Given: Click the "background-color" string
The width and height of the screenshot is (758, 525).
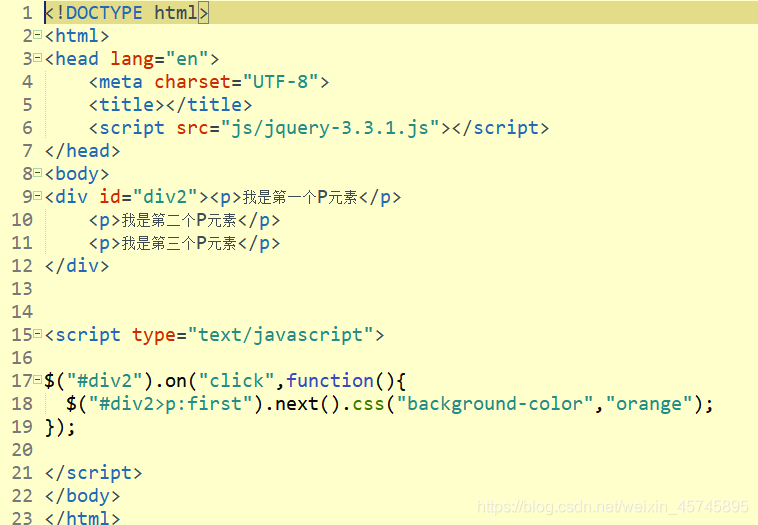Looking at the screenshot, I should click(x=495, y=403).
